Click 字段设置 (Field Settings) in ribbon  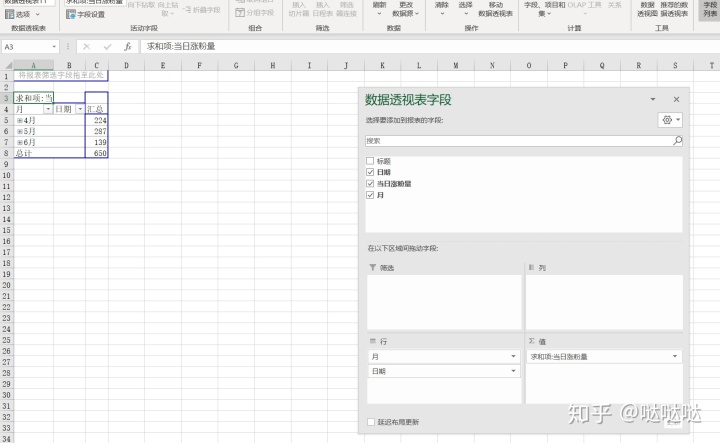(x=85, y=15)
